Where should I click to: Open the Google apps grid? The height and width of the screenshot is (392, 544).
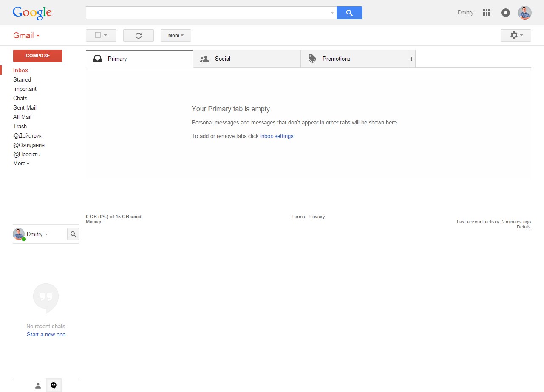tap(487, 13)
